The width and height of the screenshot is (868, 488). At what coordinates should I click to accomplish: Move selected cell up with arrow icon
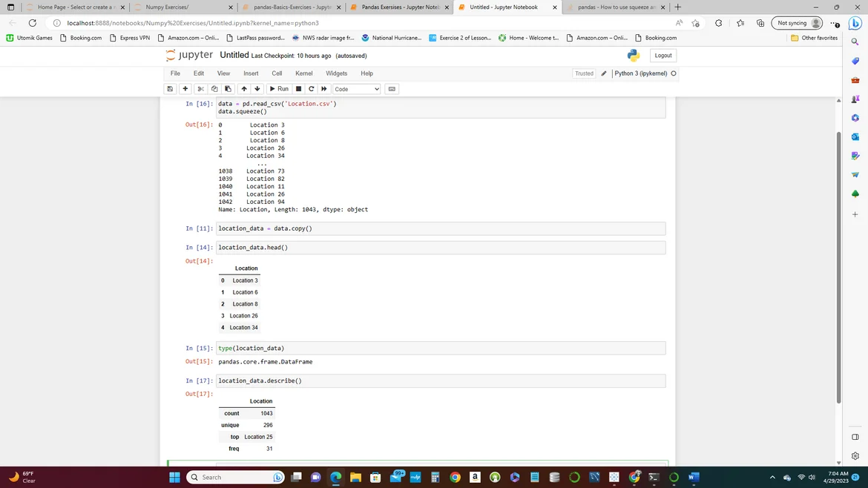pyautogui.click(x=244, y=89)
